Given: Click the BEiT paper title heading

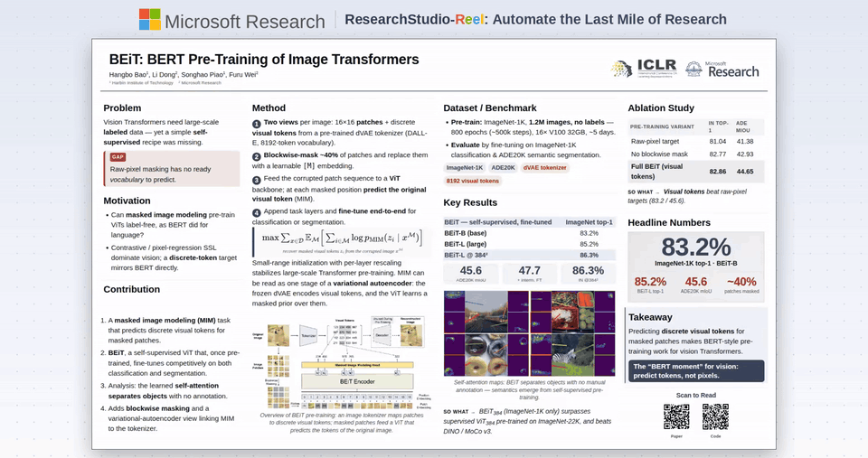Looking at the screenshot, I should pyautogui.click(x=264, y=60).
